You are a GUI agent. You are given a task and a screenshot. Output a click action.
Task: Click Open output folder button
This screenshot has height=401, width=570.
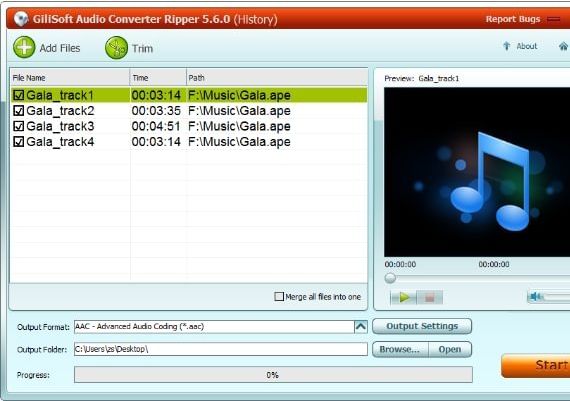(450, 349)
